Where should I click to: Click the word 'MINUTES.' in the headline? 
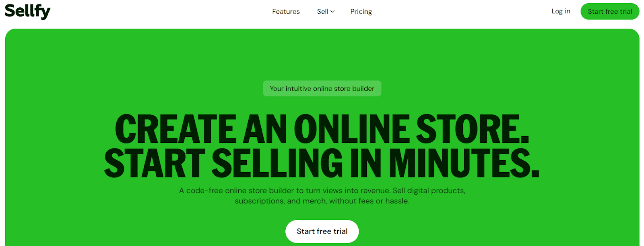(x=464, y=163)
